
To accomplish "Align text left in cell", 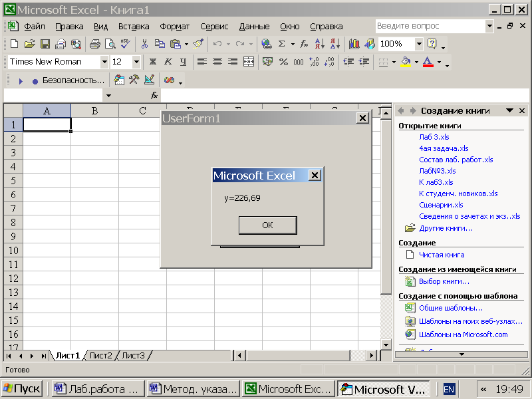I will 202,62.
